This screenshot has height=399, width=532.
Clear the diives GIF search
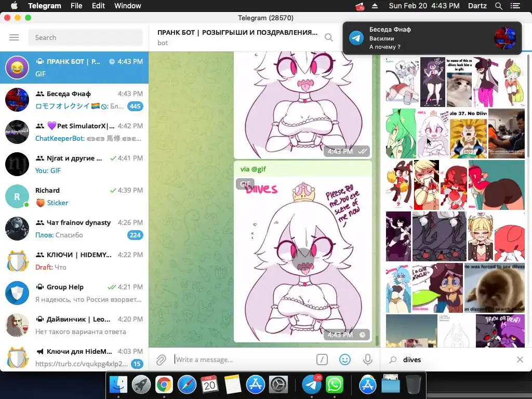520,360
